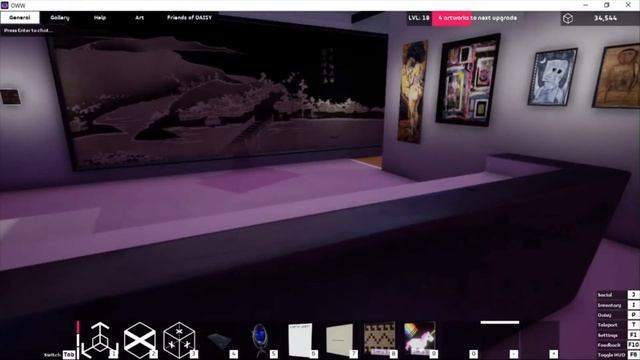Click the tall narrow figure painting
640x360 pixels.
pos(412,92)
